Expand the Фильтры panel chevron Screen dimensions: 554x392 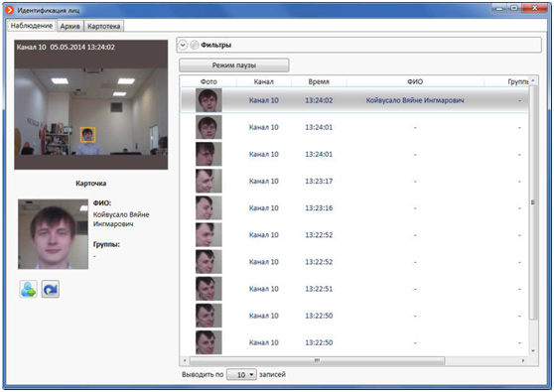[x=183, y=45]
